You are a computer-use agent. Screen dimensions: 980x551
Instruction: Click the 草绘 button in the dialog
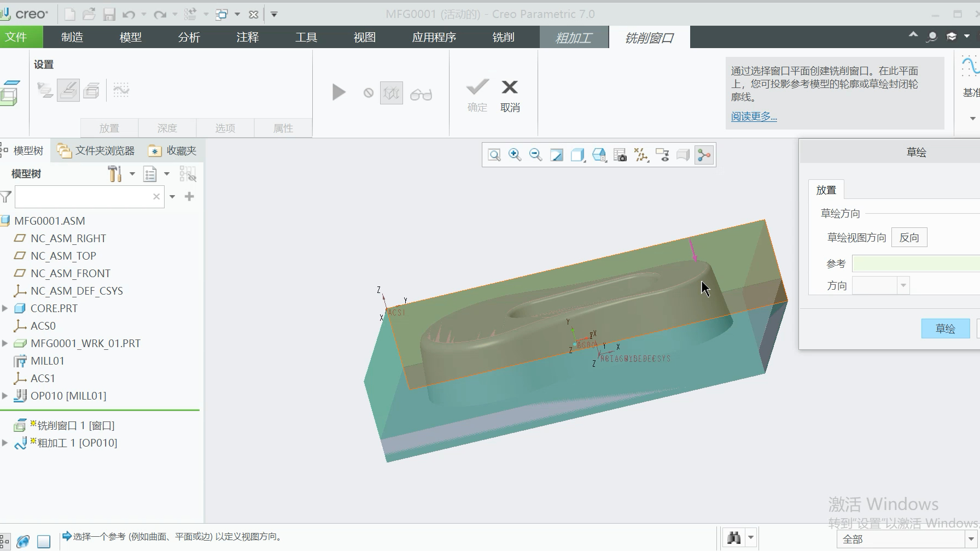coord(945,329)
